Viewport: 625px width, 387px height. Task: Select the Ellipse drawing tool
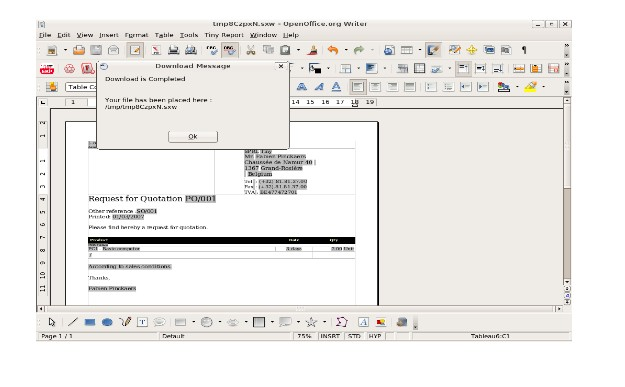coord(107,322)
